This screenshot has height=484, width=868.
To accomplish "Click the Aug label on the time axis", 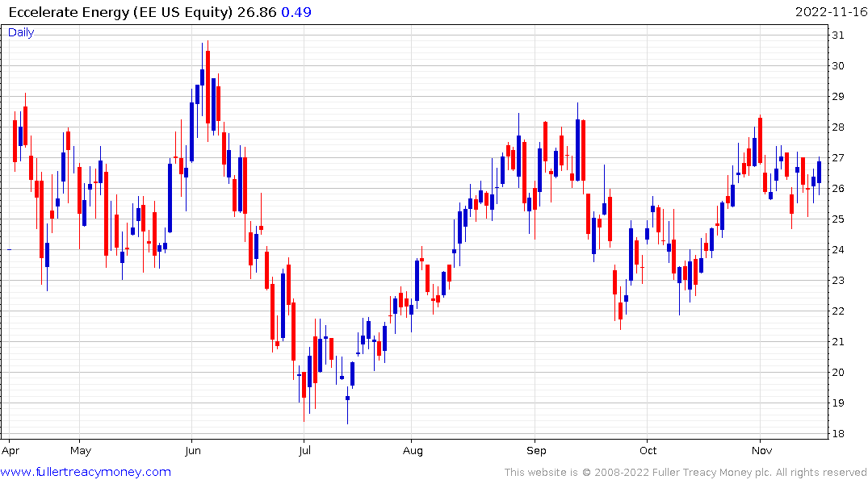I will [413, 450].
